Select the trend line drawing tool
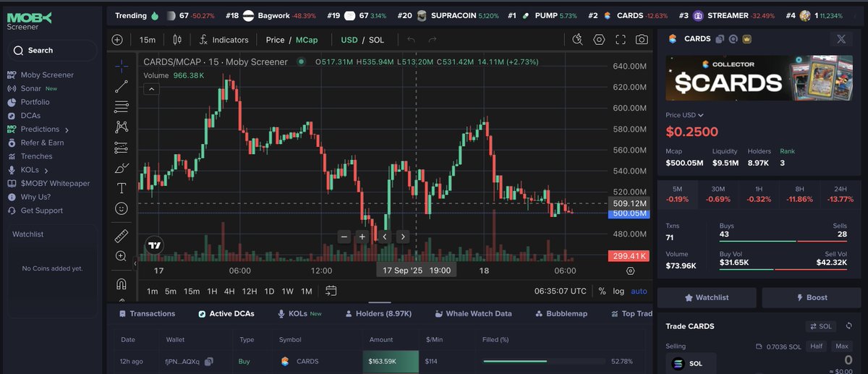 coord(122,87)
